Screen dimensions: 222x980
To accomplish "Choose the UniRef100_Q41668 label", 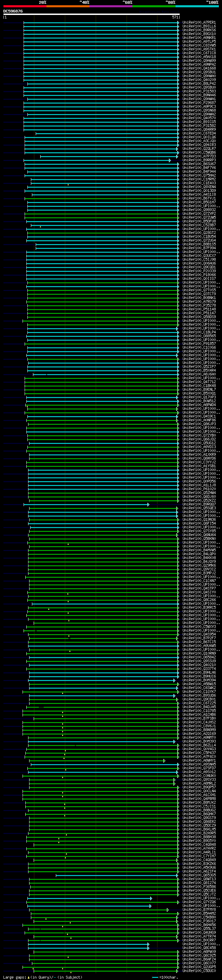I will tap(199, 68).
